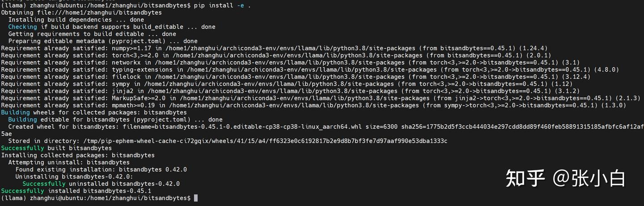The width and height of the screenshot is (644, 206).
Task: Click the green "Successfully built bitsandbytes" message
Action: point(56,148)
